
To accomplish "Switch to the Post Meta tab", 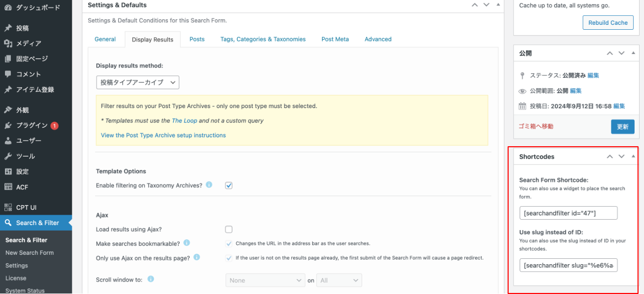I will click(335, 39).
